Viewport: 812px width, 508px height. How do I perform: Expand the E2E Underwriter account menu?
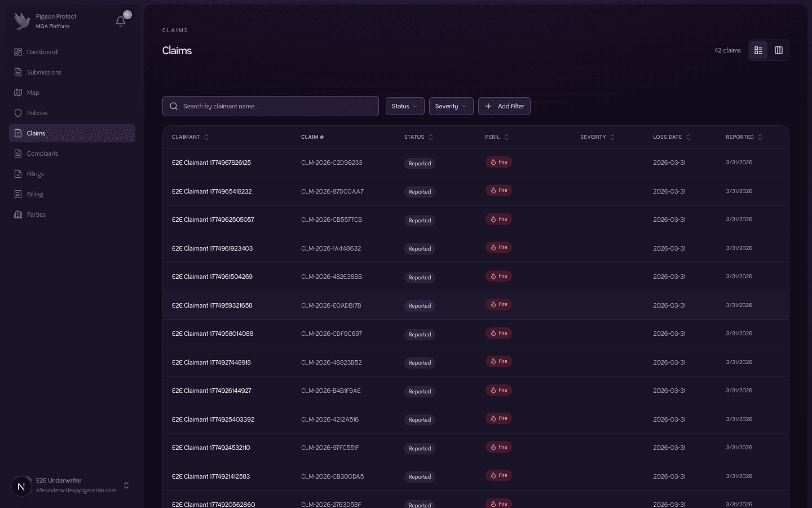point(126,485)
